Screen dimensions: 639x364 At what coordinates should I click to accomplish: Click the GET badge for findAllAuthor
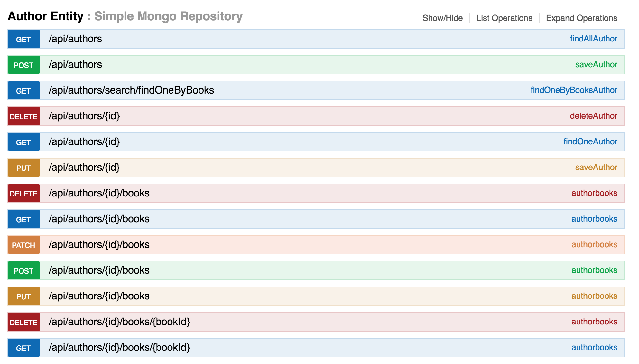pos(24,39)
